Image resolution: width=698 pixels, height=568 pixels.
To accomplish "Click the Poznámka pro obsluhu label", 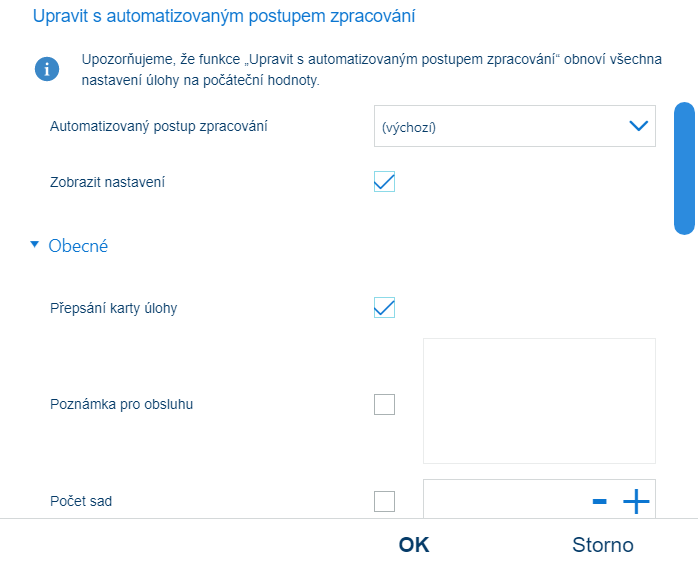I will point(121,405).
